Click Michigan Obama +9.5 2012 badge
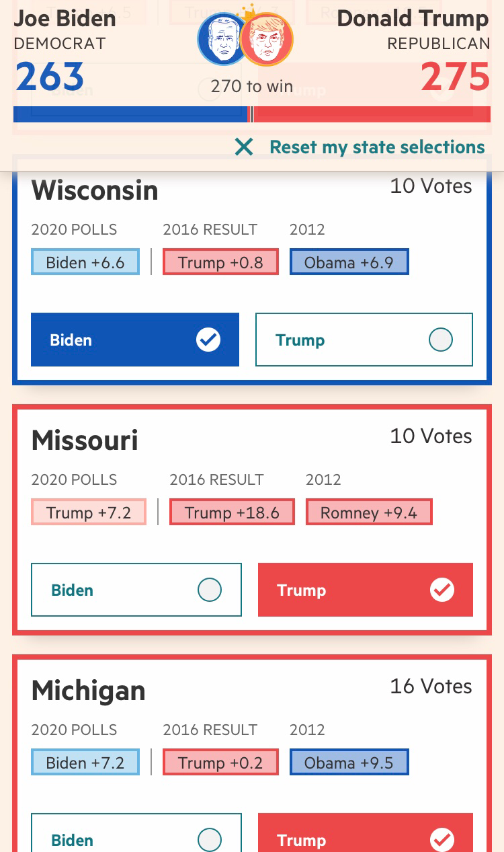Image resolution: width=504 pixels, height=852 pixels. [349, 763]
